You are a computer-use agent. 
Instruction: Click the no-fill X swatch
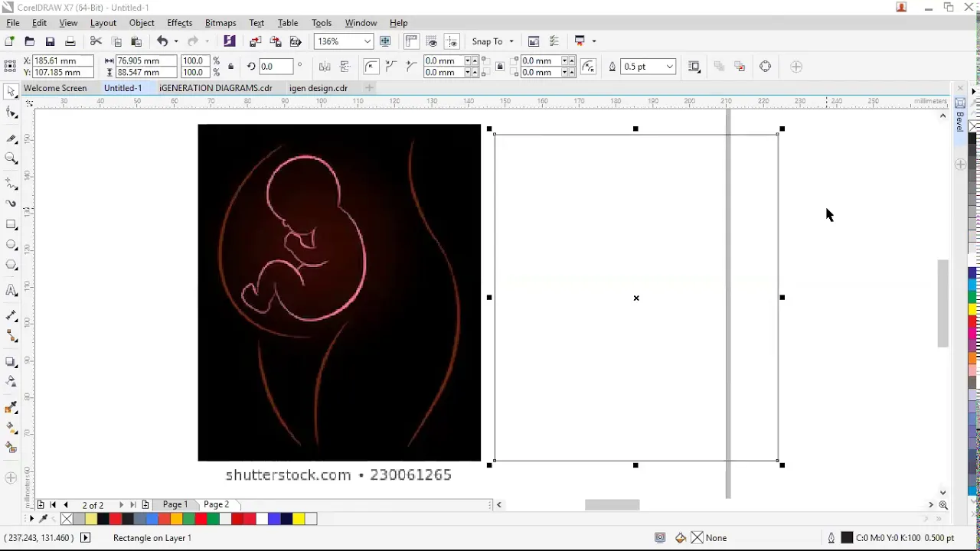tap(67, 519)
